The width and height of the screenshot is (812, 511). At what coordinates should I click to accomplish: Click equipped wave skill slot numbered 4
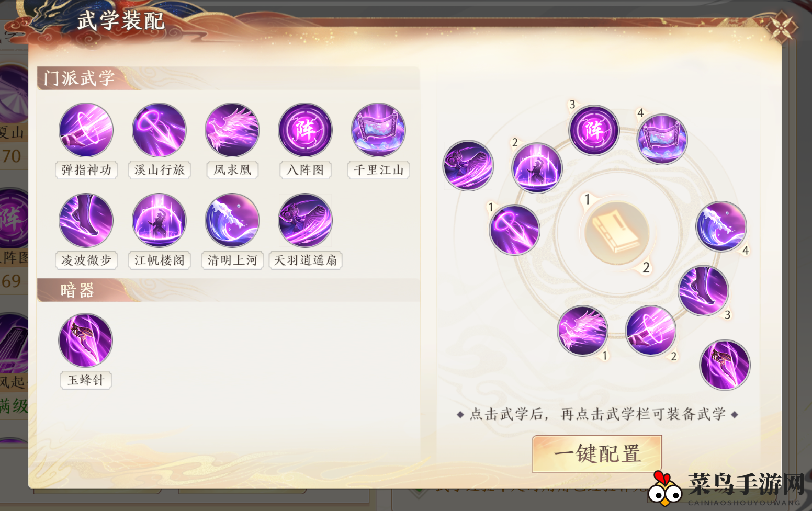721,226
